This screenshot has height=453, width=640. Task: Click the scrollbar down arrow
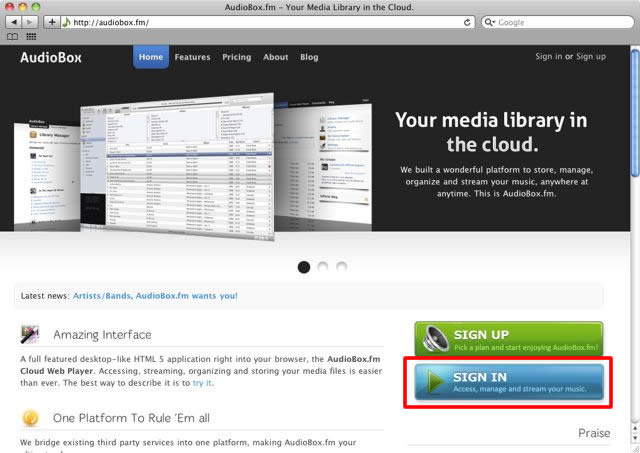635,438
